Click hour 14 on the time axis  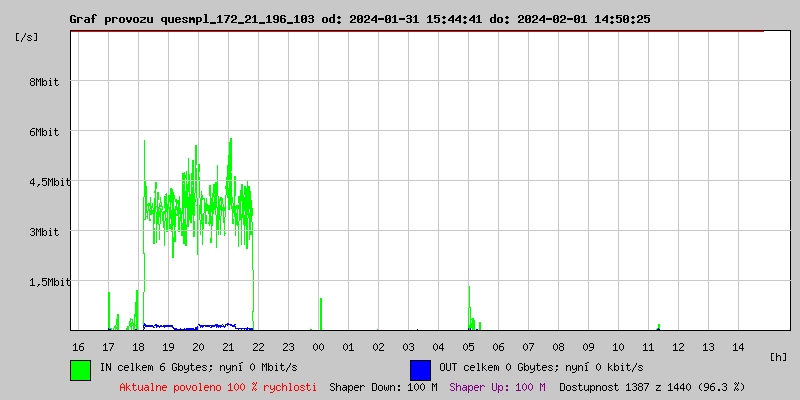[x=738, y=346]
